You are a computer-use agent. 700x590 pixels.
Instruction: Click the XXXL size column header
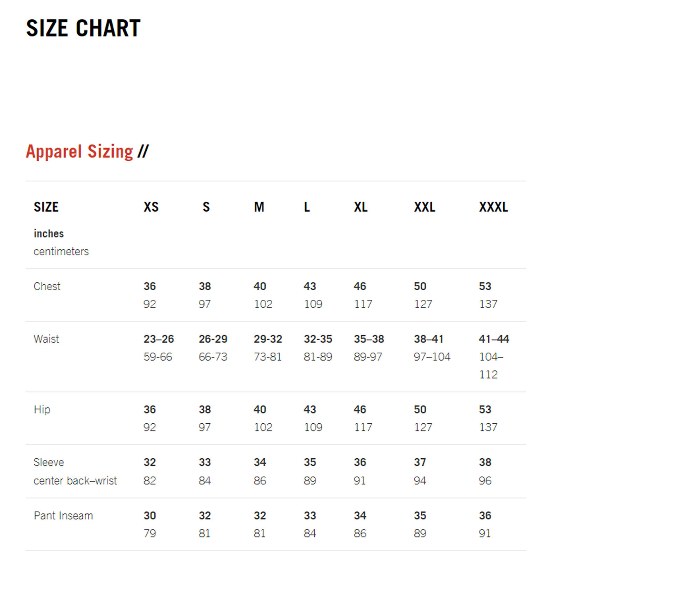[493, 207]
